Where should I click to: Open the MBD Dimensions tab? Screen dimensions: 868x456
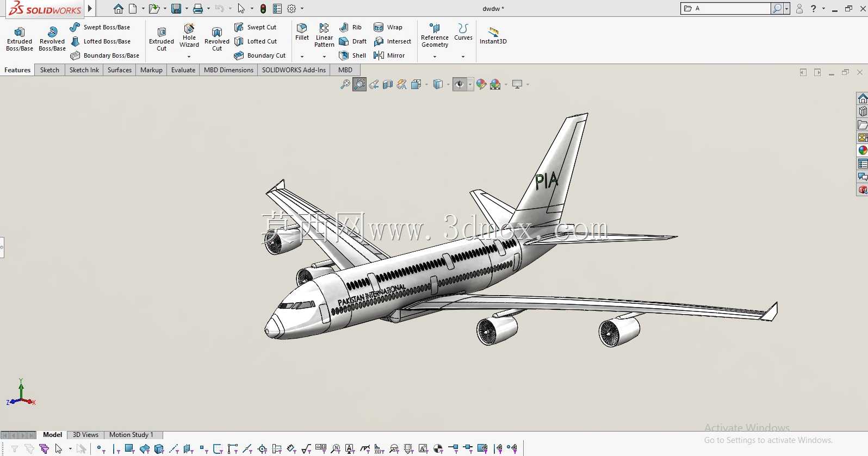click(x=228, y=70)
